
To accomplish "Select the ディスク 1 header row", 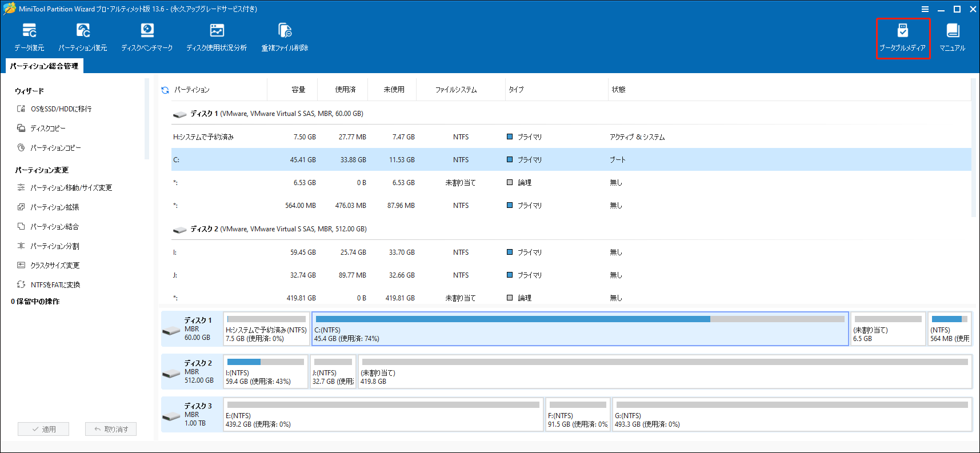I will pos(571,114).
